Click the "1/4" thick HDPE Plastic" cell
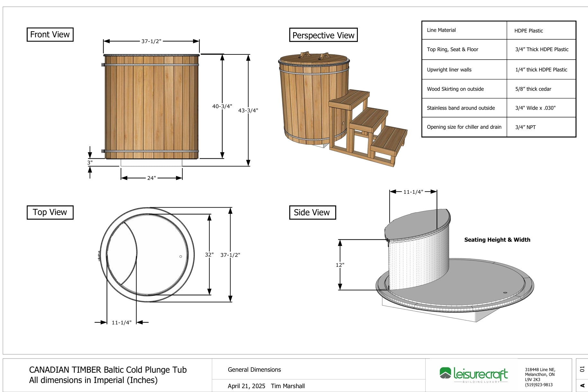Image resolution: width=588 pixels, height=392 pixels. pyautogui.click(x=541, y=70)
